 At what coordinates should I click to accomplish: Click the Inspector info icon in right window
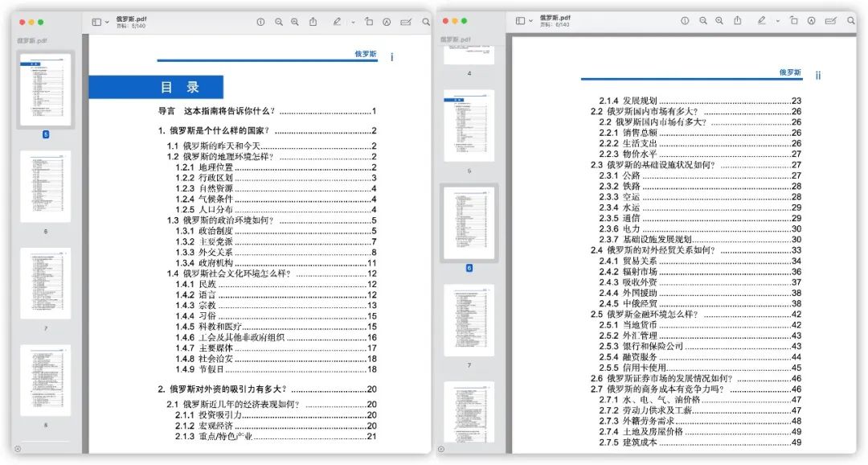pyautogui.click(x=685, y=20)
